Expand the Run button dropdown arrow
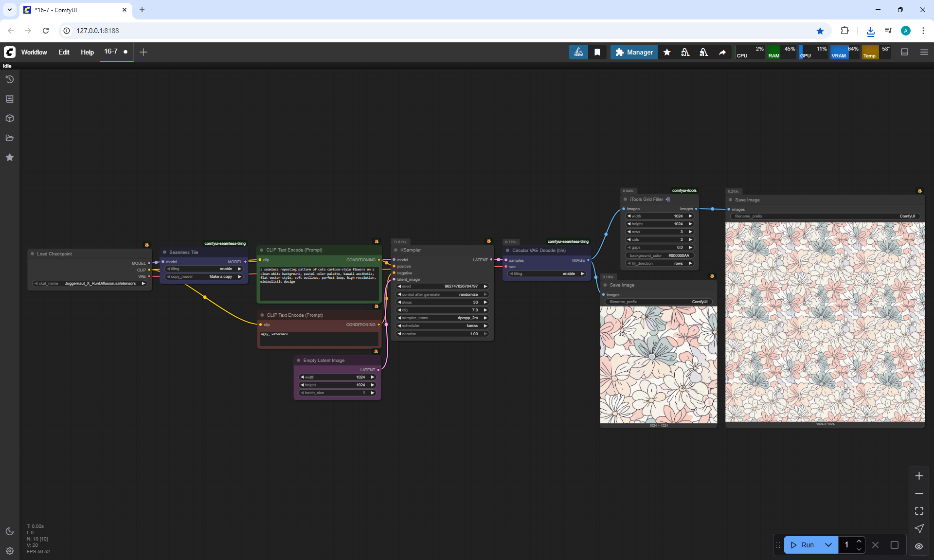Image resolution: width=934 pixels, height=560 pixels. [x=828, y=545]
